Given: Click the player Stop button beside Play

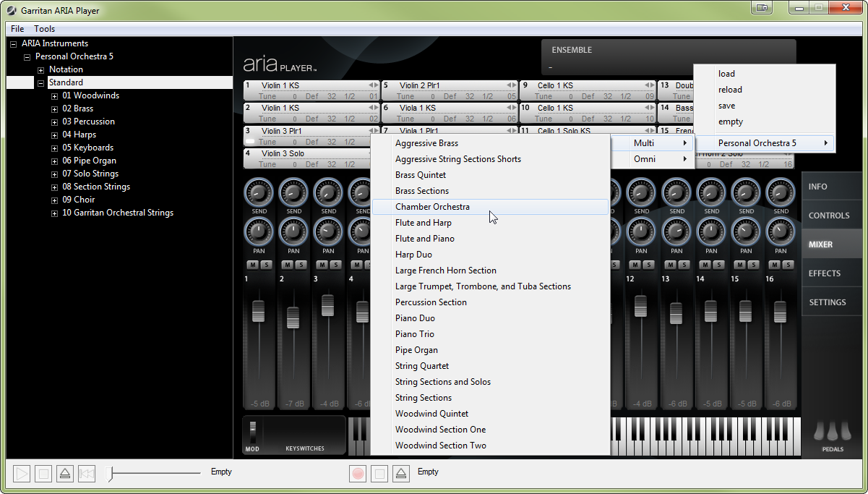Looking at the screenshot, I should [43, 474].
